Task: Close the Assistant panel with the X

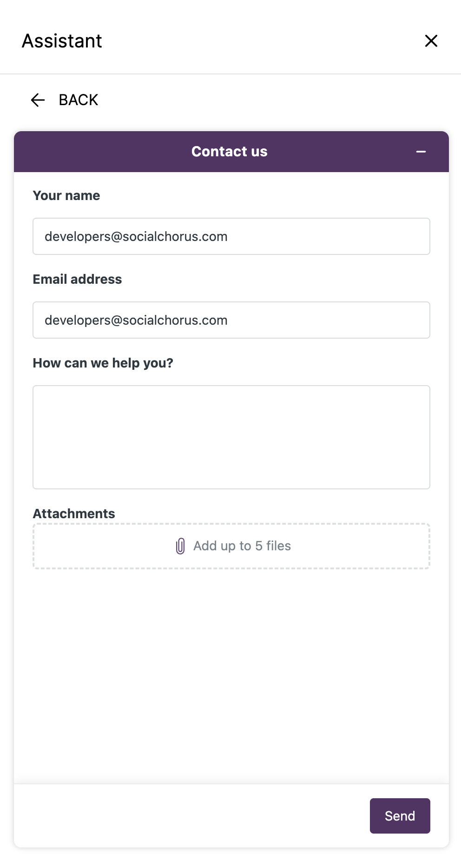Action: coord(431,41)
